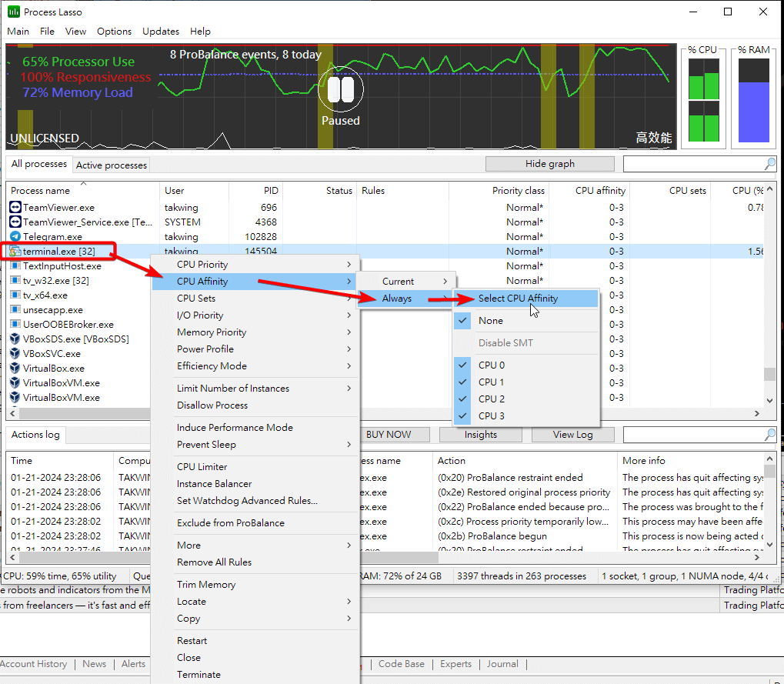Viewport: 784px width, 684px height.
Task: Click the actions log search magnifier icon
Action: [770, 435]
